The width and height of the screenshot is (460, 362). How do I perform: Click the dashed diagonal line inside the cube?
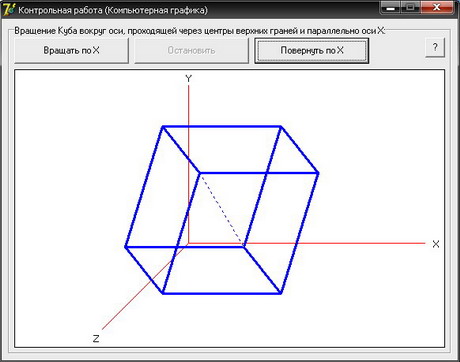[x=221, y=209]
